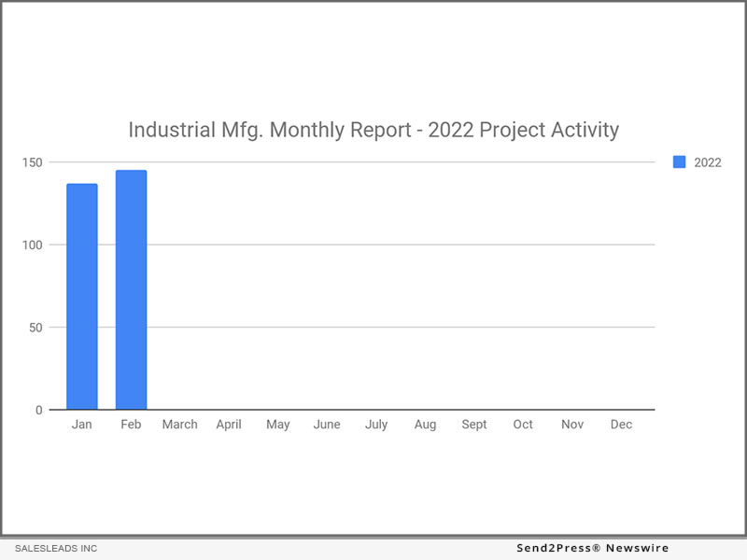Click the February bar in the chart
Viewport: 747px width, 560px height.
point(131,290)
